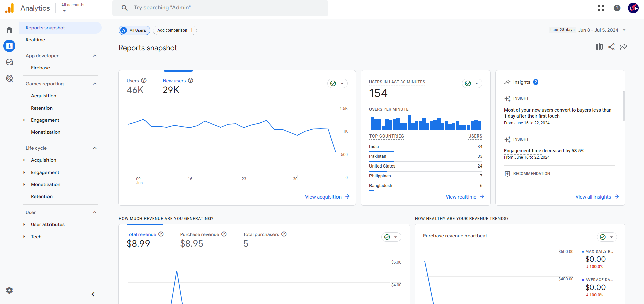Open the Home icon in left rail

click(x=9, y=30)
